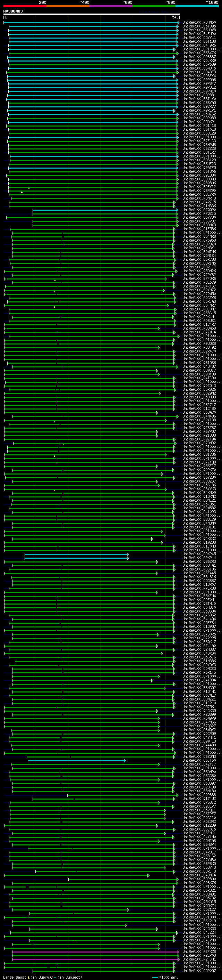This screenshot has width=222, height=980.
Task: Click the cyan ~100% identity legend segment
Action: pos(197,7)
